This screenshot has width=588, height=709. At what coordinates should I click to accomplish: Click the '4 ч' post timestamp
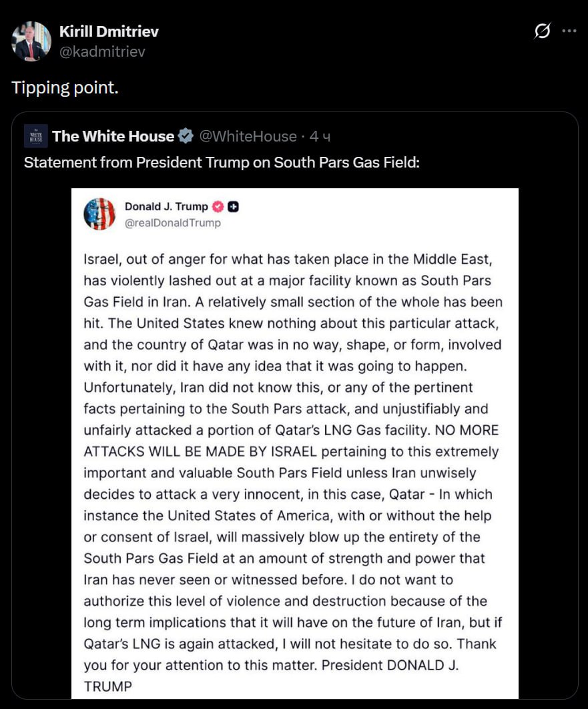[x=320, y=136]
